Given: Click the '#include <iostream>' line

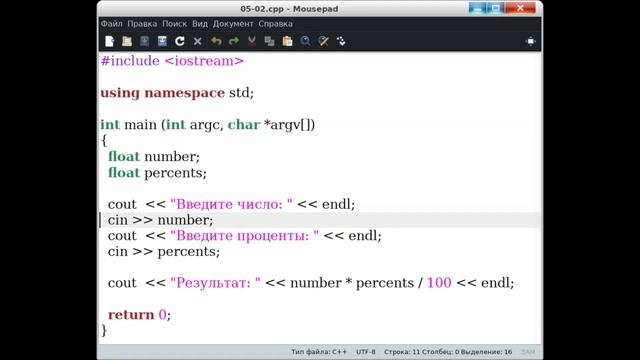Looking at the screenshot, I should point(172,61).
